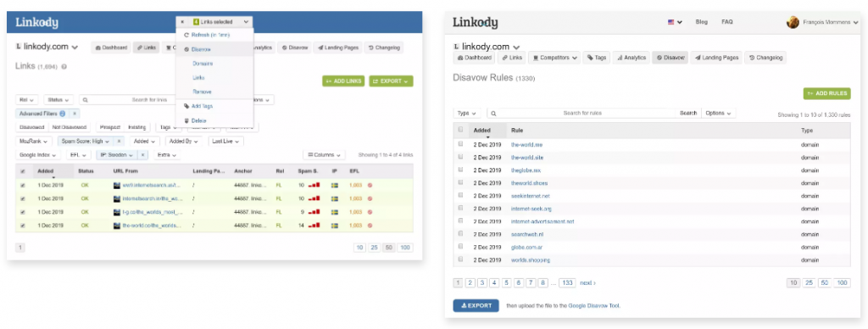The width and height of the screenshot is (868, 329).
Task: Uncheck the f-g.co link row checkbox
Action: pyautogui.click(x=23, y=212)
